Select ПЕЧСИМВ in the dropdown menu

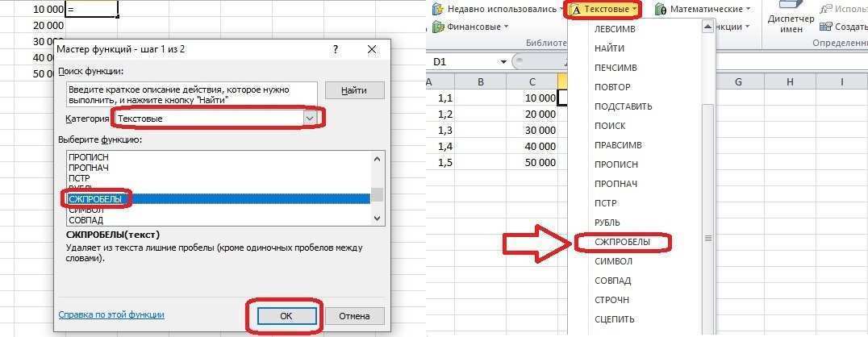616,68
